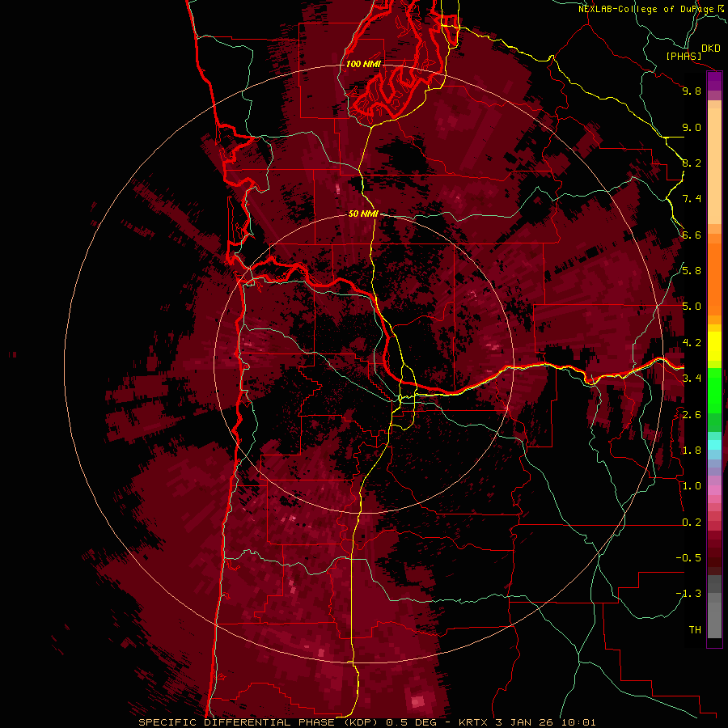Click the 4.2 value on color scale

tap(692, 343)
